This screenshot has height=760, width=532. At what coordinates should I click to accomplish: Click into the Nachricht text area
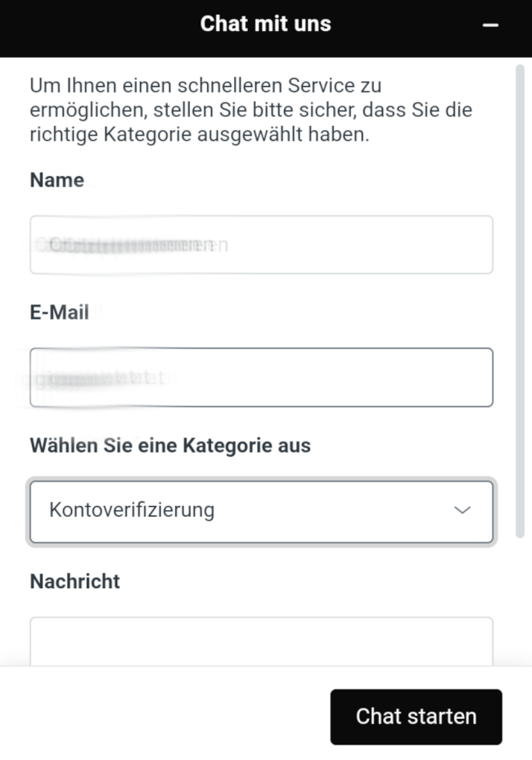(261, 641)
